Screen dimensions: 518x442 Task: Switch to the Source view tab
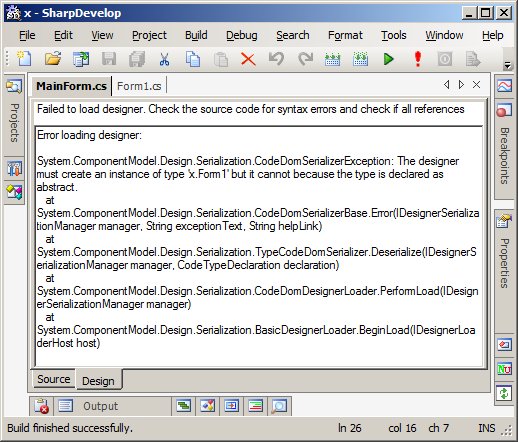54,379
